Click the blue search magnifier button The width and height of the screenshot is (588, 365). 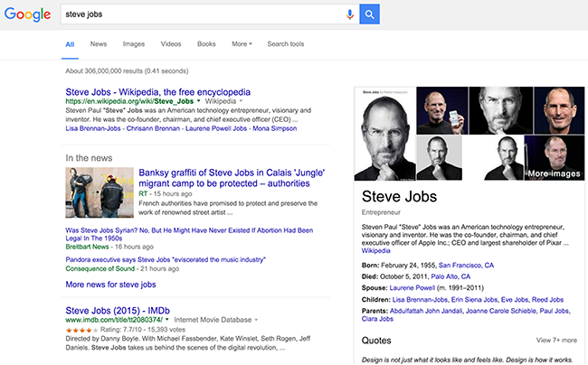pos(369,14)
